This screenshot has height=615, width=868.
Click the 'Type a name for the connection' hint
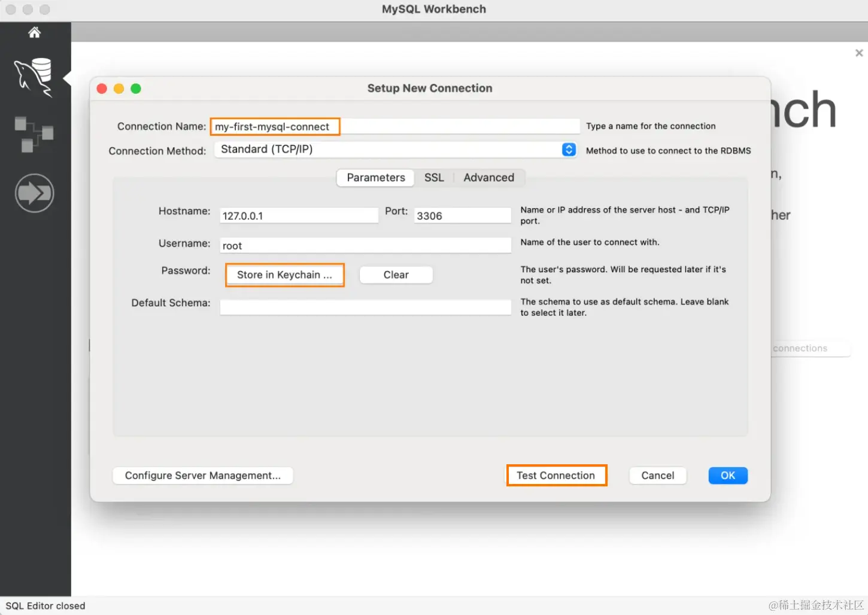(x=651, y=126)
